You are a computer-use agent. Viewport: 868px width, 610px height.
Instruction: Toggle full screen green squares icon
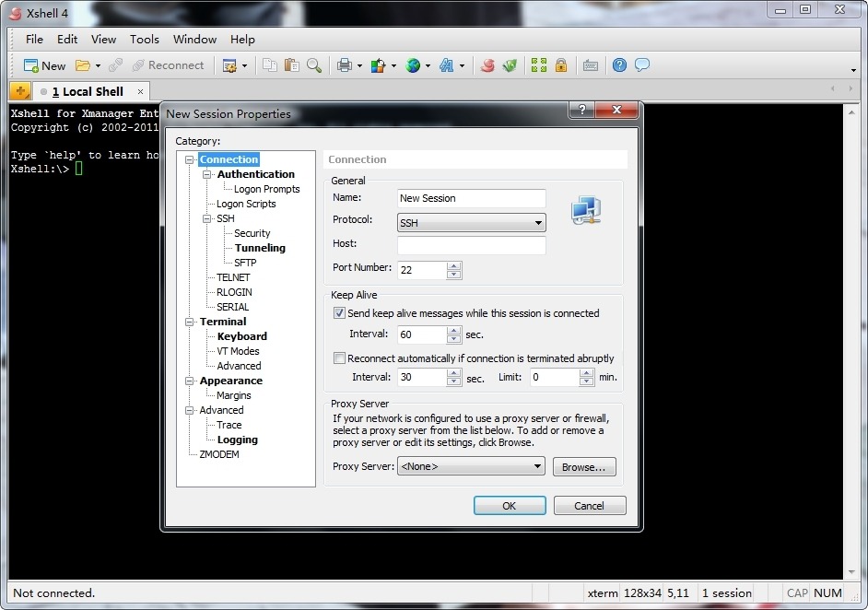click(539, 65)
